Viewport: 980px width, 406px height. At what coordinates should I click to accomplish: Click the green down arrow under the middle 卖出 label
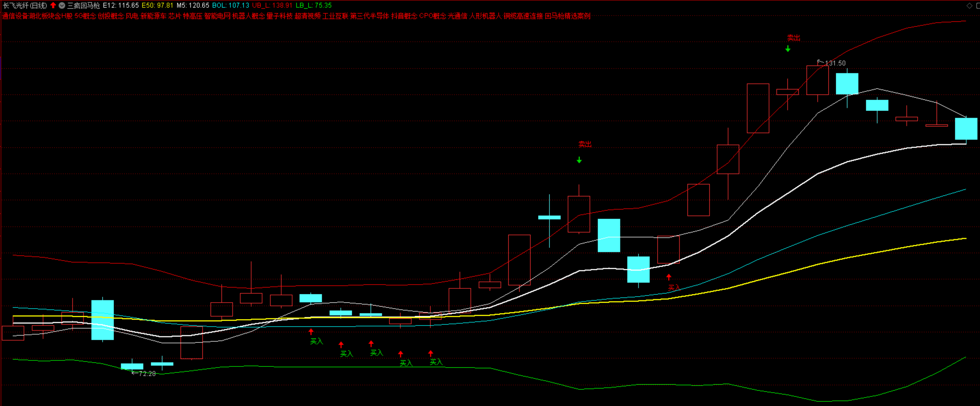coord(579,160)
